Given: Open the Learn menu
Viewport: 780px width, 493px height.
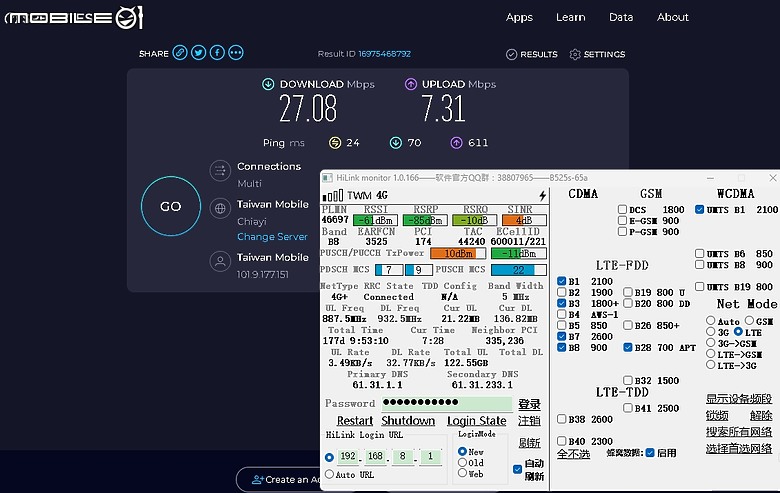Looking at the screenshot, I should click(x=571, y=17).
